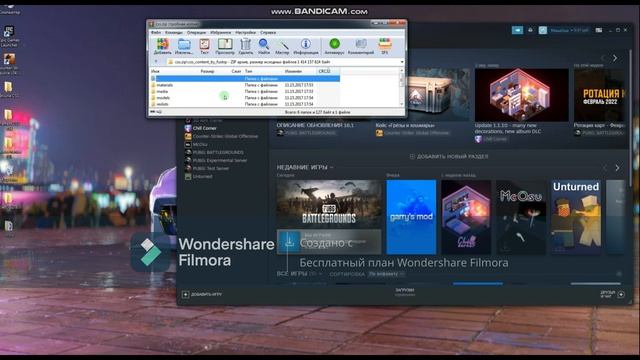Open the Настройки menu in WinRAR
The height and width of the screenshot is (360, 640).
[245, 32]
